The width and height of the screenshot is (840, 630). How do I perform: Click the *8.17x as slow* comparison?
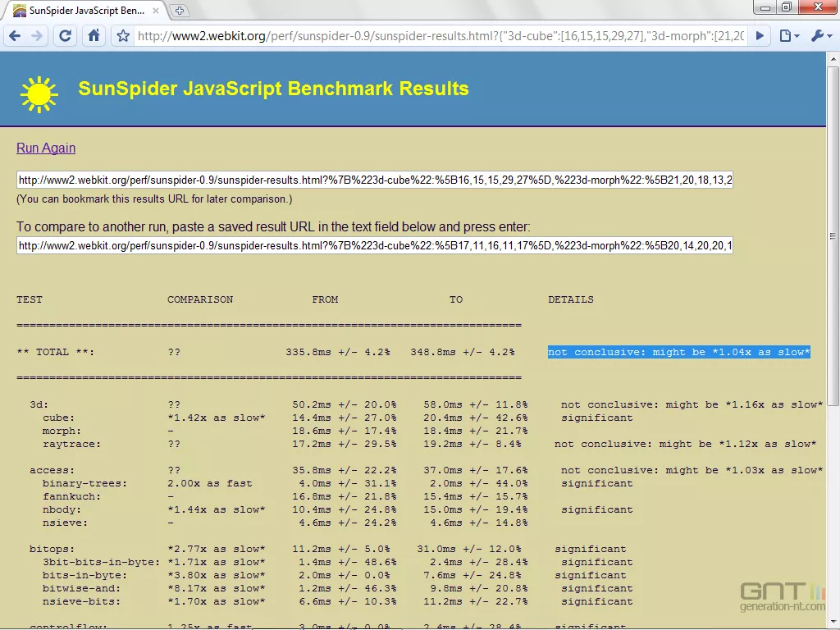(x=217, y=588)
